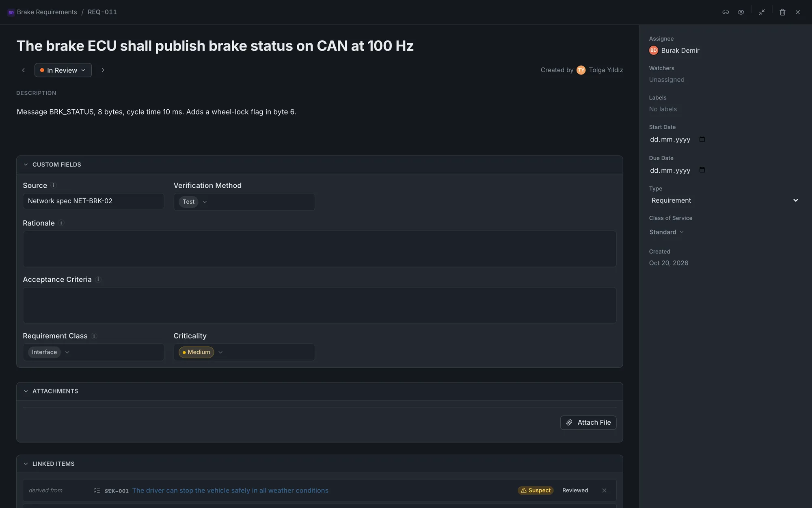812x508 pixels.
Task: Go to the previous item arrow
Action: click(x=24, y=70)
